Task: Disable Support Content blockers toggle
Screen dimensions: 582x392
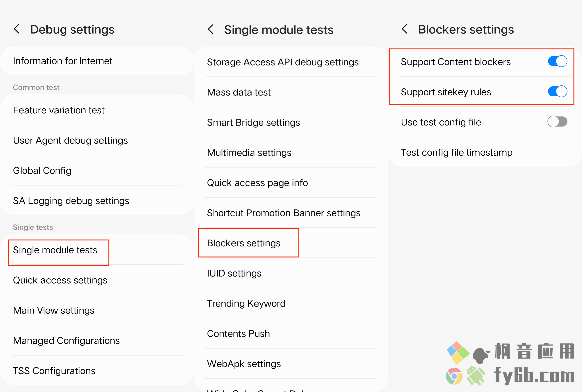Action: (557, 61)
